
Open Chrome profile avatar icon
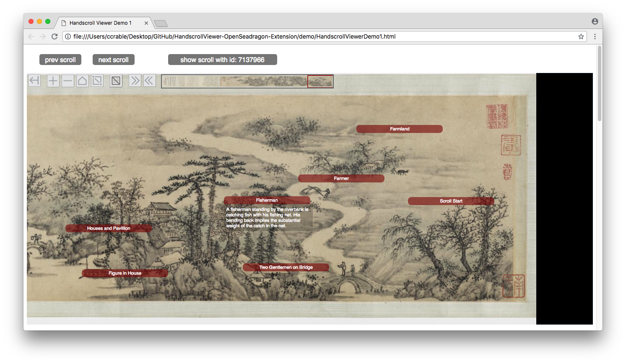(x=595, y=21)
